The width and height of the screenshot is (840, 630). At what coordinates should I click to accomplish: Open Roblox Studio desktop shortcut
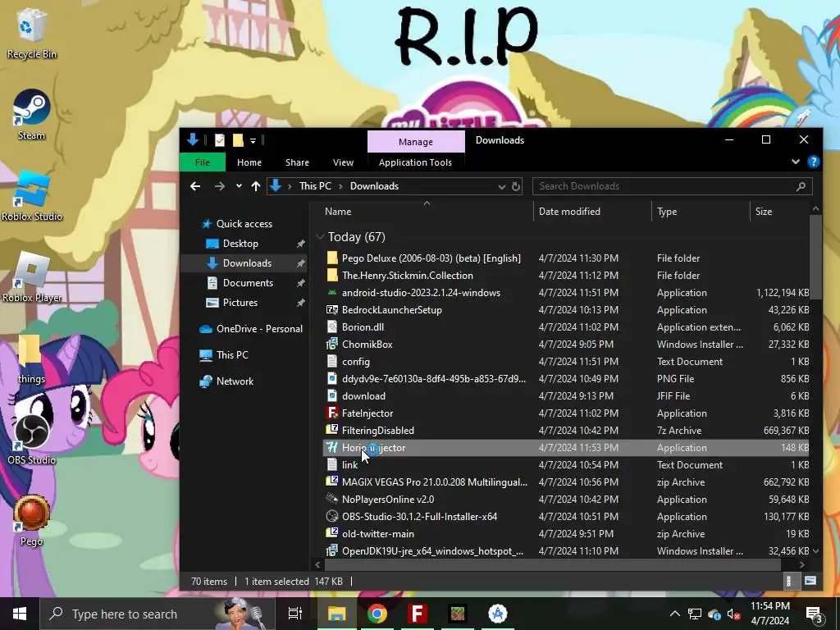coord(32,196)
